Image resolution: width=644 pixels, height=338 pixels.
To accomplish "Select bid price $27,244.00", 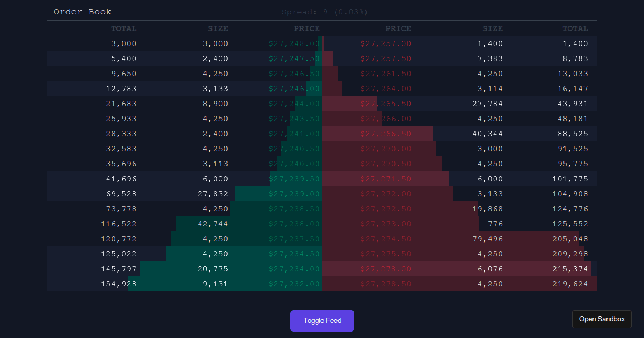I will 294,104.
